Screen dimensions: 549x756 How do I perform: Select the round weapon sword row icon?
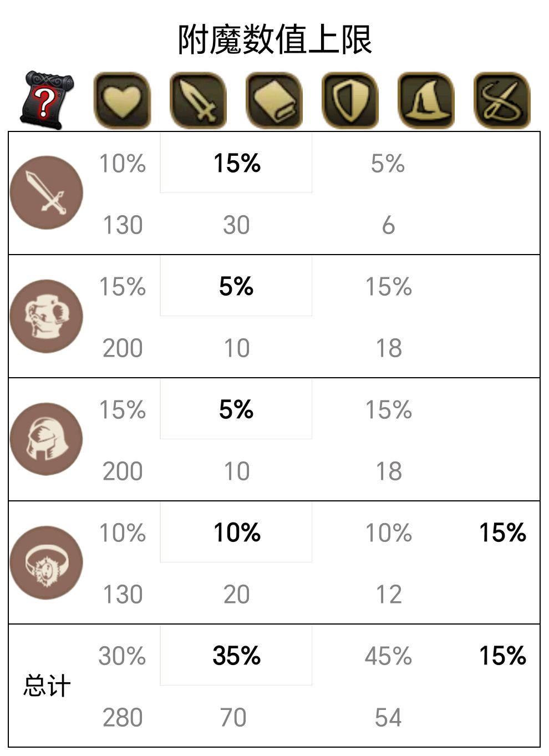click(x=47, y=192)
